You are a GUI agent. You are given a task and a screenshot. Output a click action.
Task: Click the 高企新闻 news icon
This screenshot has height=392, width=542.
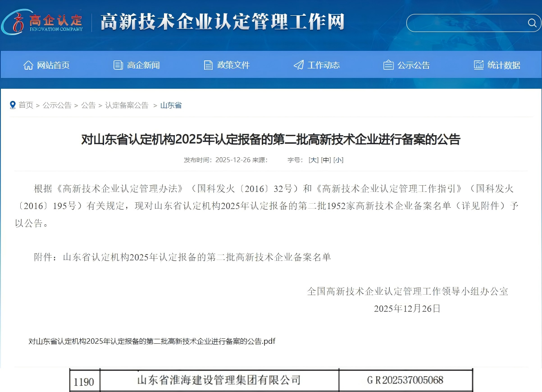(x=118, y=64)
